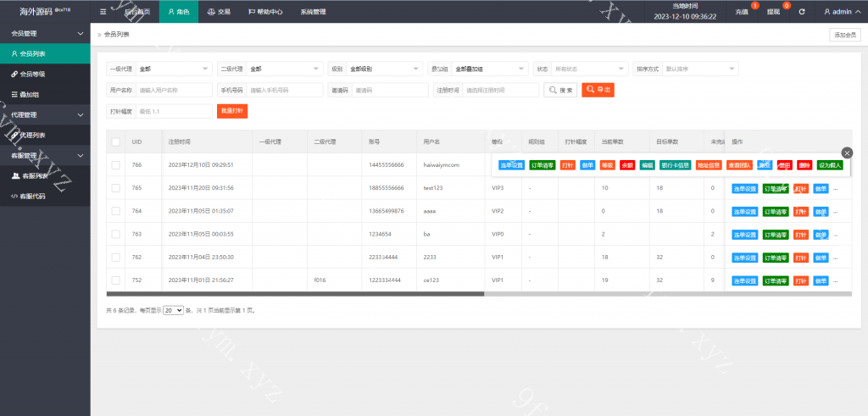This screenshot has width=868, height=416.
Task: Check the row checkbox for UID 763
Action: tap(115, 234)
